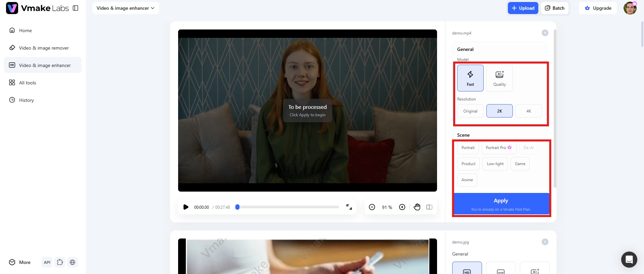Click the Batch button
Image resolution: width=644 pixels, height=274 pixels.
coord(555,8)
